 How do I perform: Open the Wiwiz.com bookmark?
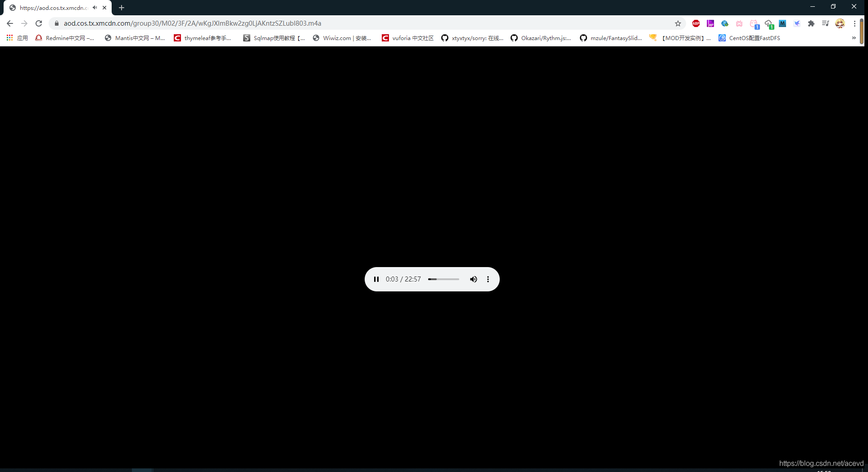pos(342,38)
